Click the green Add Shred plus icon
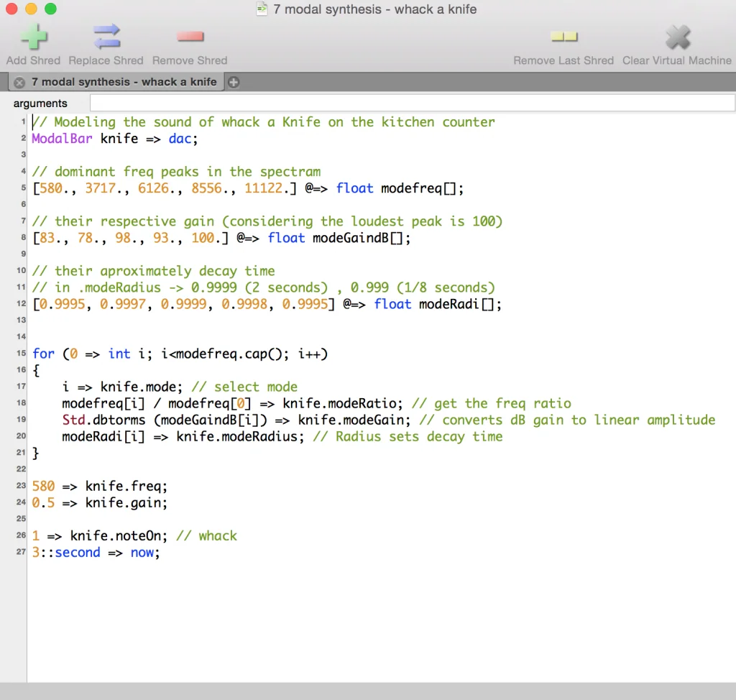736x700 pixels. pyautogui.click(x=34, y=37)
